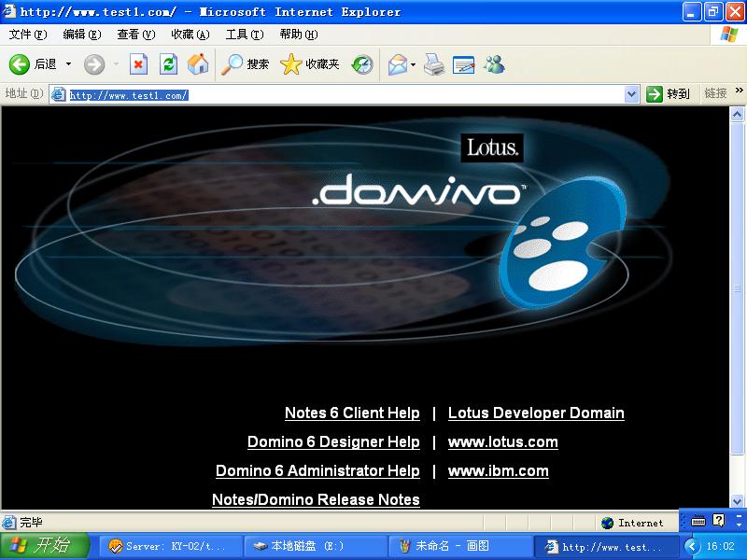Open the Messenger icon in toolbar
Screen dimensions: 747x560
(494, 64)
